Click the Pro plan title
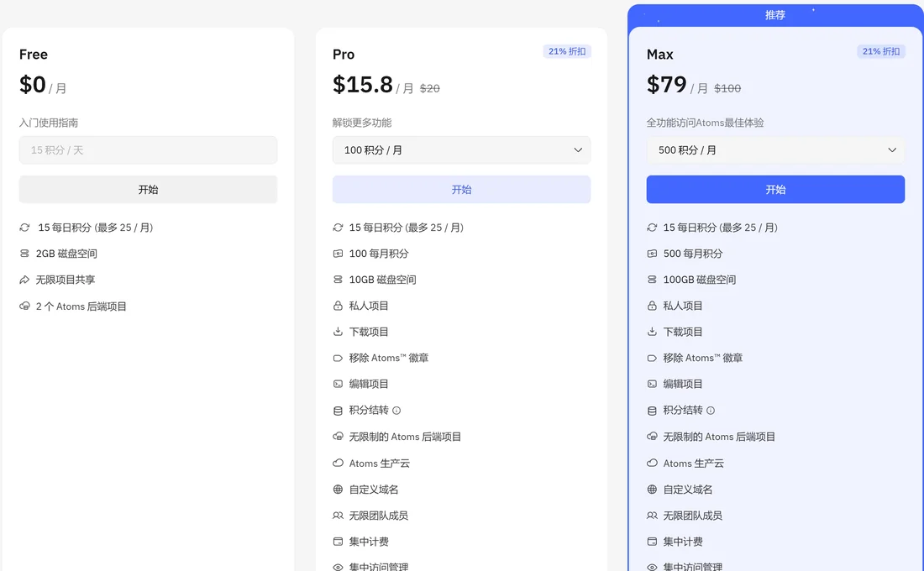This screenshot has height=571, width=924. pos(344,55)
